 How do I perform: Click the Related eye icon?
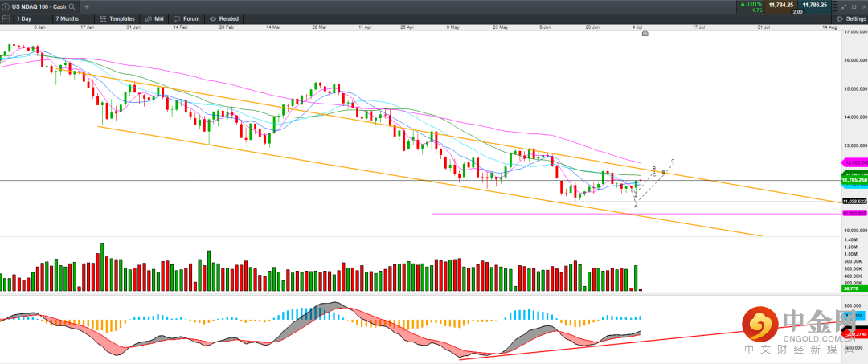click(x=212, y=18)
